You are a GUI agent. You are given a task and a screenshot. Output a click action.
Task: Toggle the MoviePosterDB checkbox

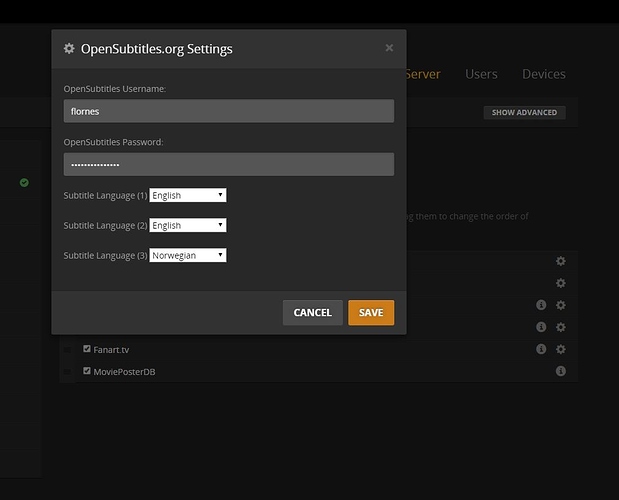(x=87, y=371)
